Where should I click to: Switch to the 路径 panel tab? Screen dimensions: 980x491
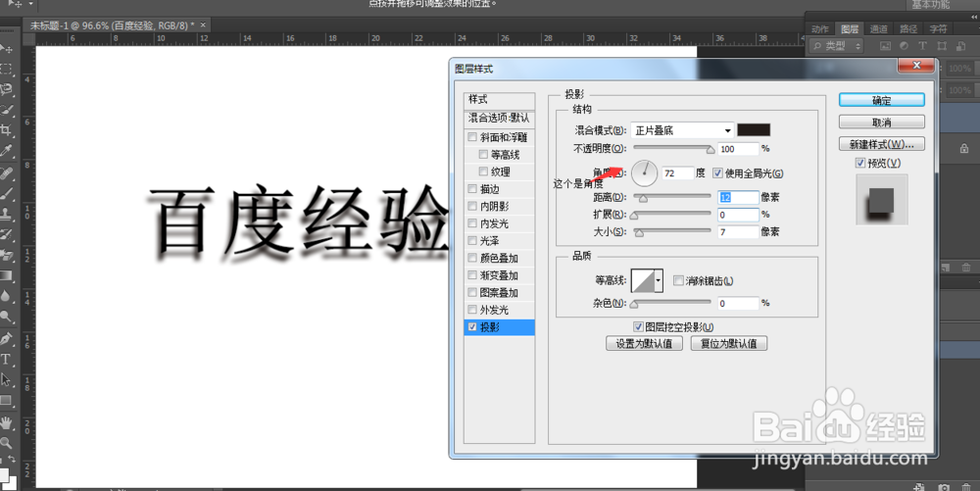(908, 29)
